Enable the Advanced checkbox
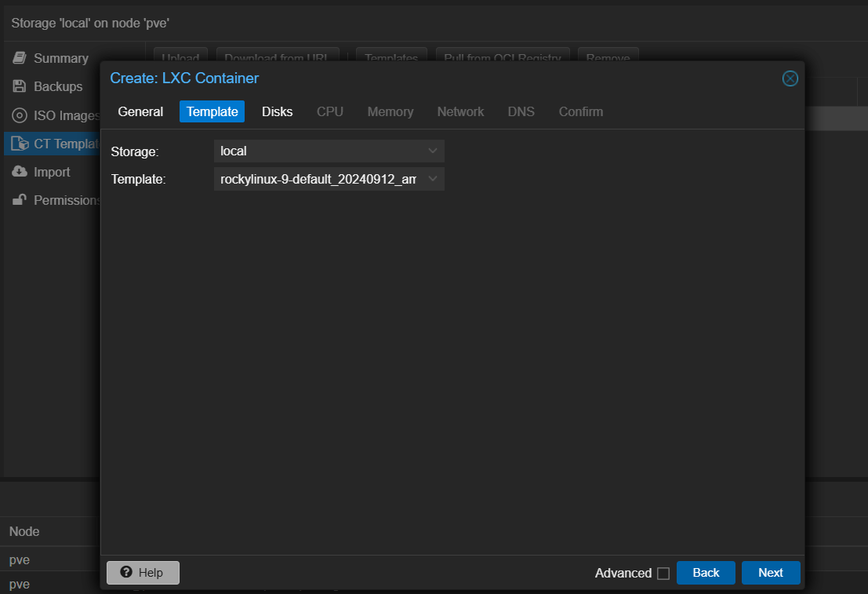This screenshot has height=594, width=868. [x=663, y=573]
